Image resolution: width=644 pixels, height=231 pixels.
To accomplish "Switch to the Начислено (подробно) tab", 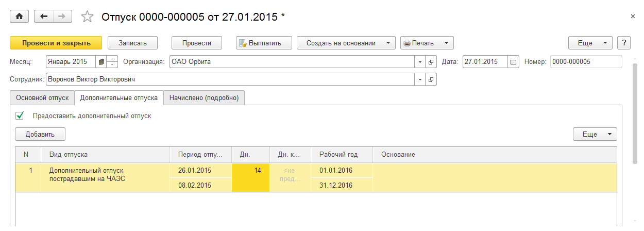I will point(204,97).
